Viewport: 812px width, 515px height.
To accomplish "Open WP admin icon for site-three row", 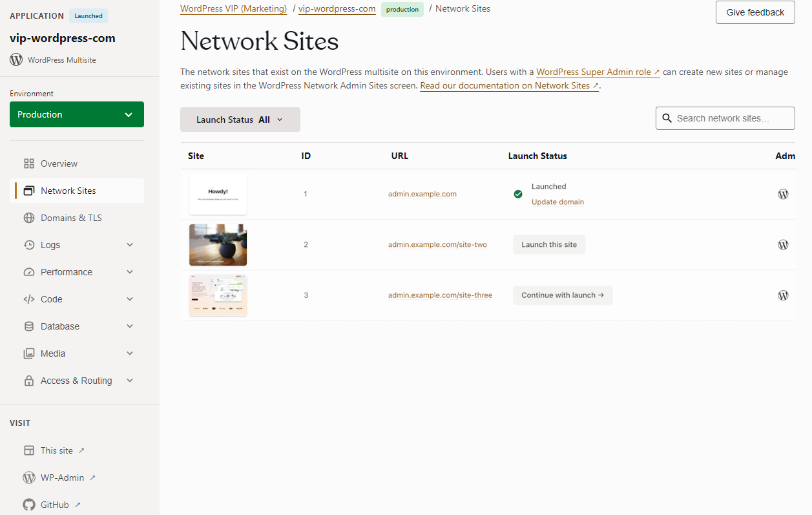I will 783,295.
